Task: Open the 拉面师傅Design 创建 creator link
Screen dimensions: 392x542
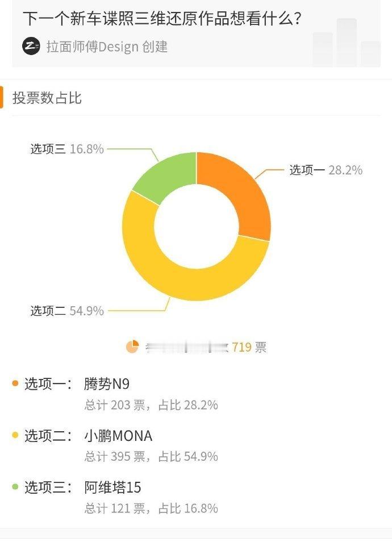Action: pyautogui.click(x=107, y=47)
